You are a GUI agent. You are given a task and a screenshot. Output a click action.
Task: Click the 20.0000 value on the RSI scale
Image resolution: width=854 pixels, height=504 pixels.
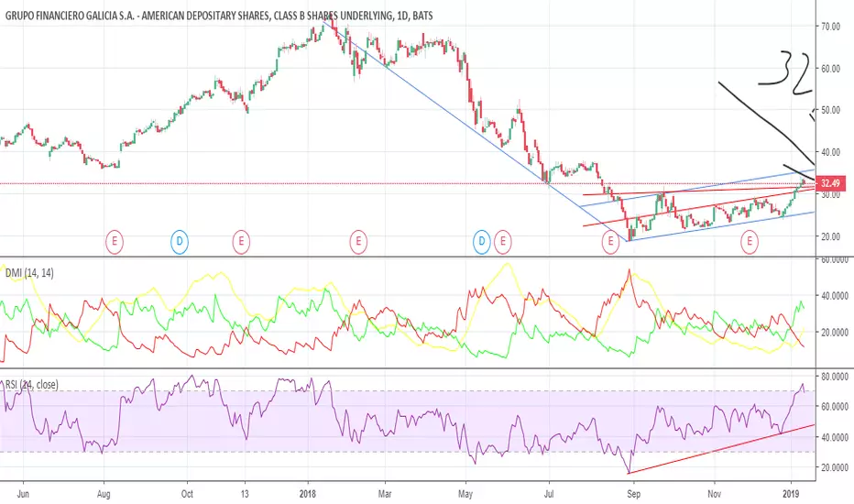point(835,467)
